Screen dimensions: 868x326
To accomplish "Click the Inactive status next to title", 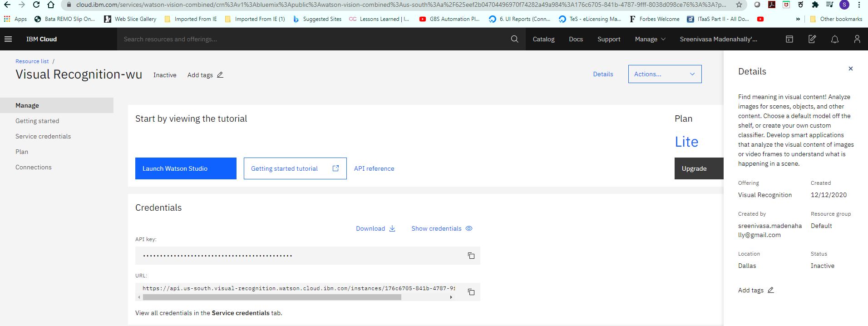I will click(165, 75).
